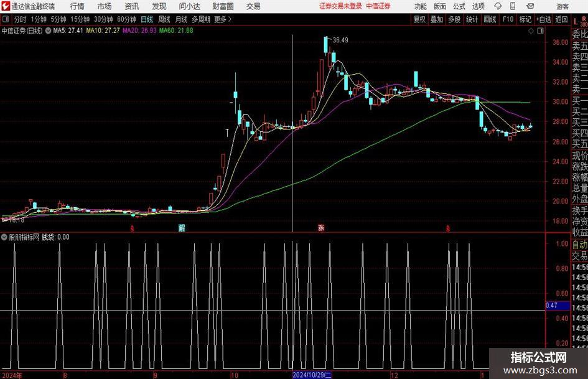
Task: Toggle the side panel icon at chart top right
Action: click(x=540, y=31)
